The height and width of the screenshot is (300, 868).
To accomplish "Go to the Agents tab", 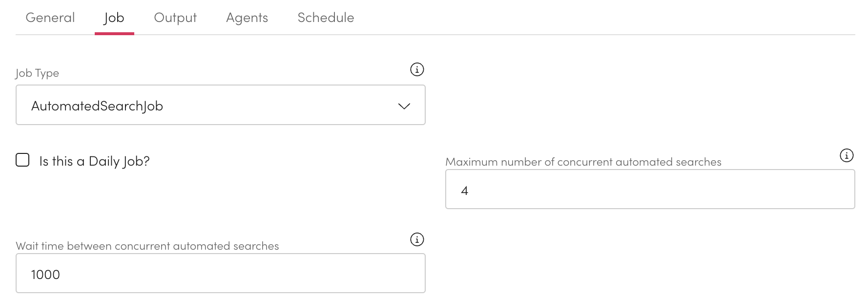I will pos(247,18).
